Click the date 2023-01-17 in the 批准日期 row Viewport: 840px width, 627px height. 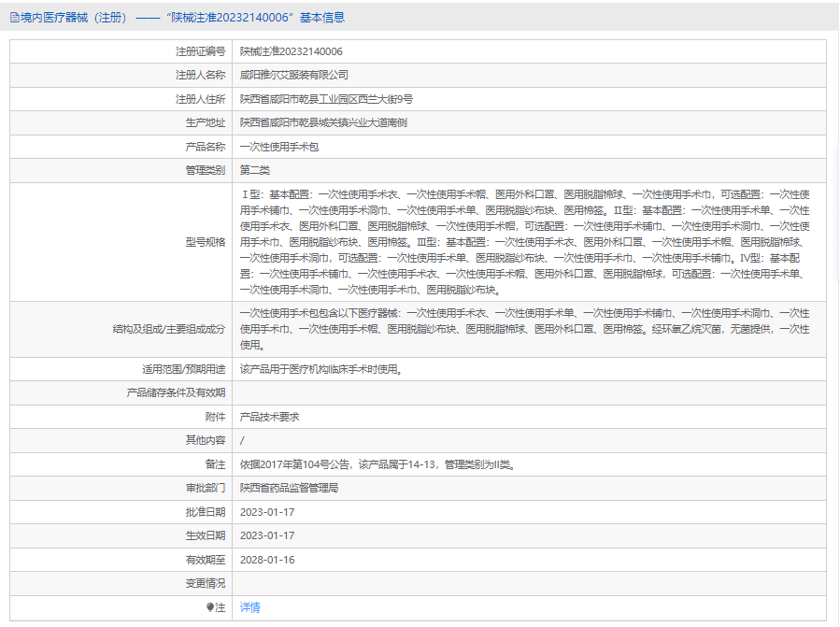(267, 512)
